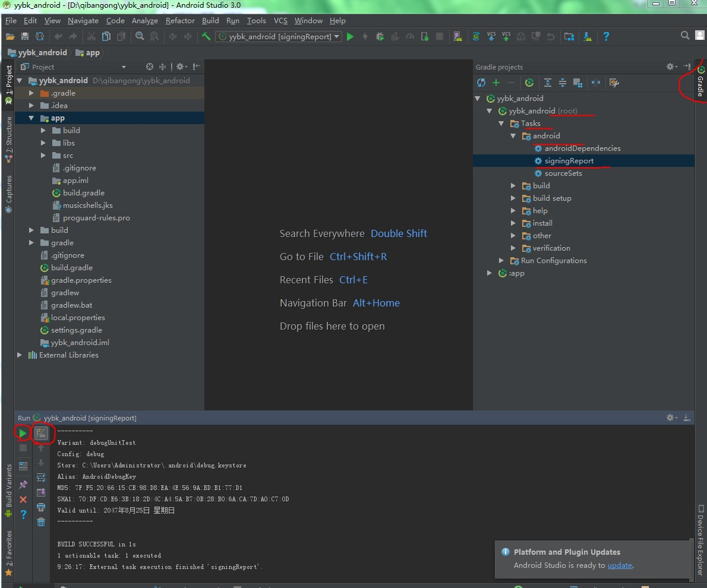Open Gradle panel settings gear
This screenshot has height=588, width=707.
coord(671,67)
